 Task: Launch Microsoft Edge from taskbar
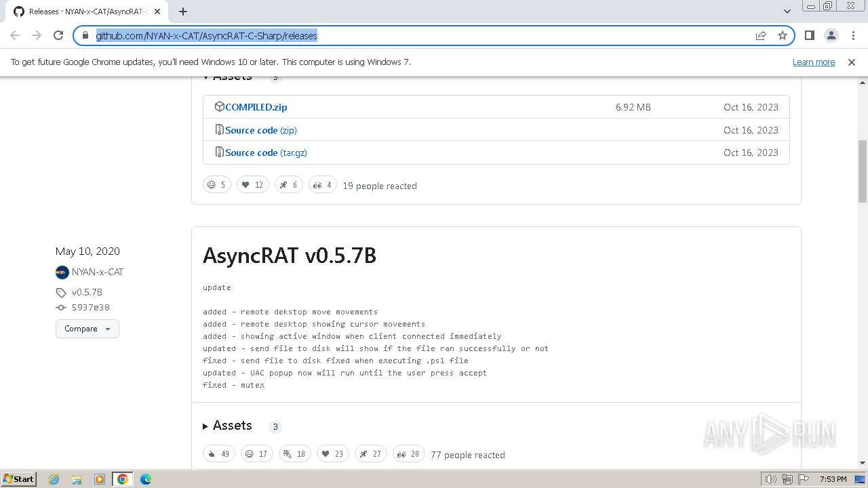[146, 479]
